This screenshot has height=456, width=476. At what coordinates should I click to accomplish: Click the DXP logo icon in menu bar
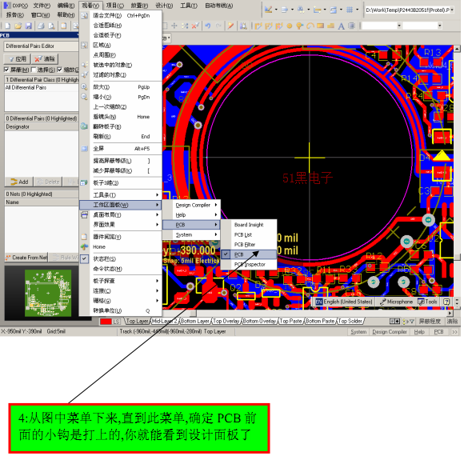[x=7, y=6]
